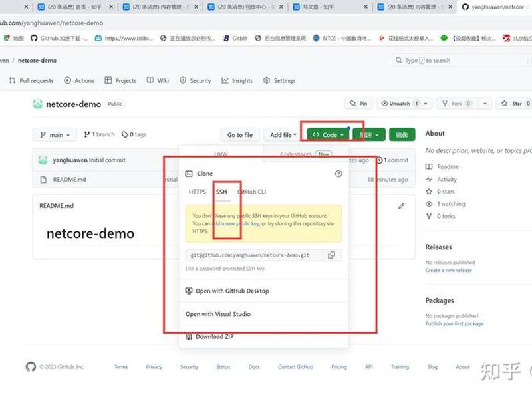Switch to the Codespaces tab
Viewport: 532px width, 399px height.
click(x=306, y=154)
